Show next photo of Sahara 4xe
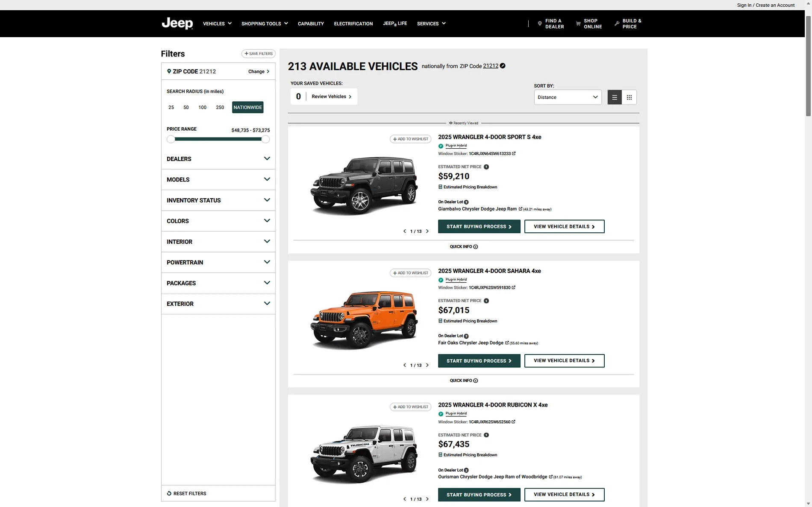This screenshot has height=507, width=812. coord(427,365)
